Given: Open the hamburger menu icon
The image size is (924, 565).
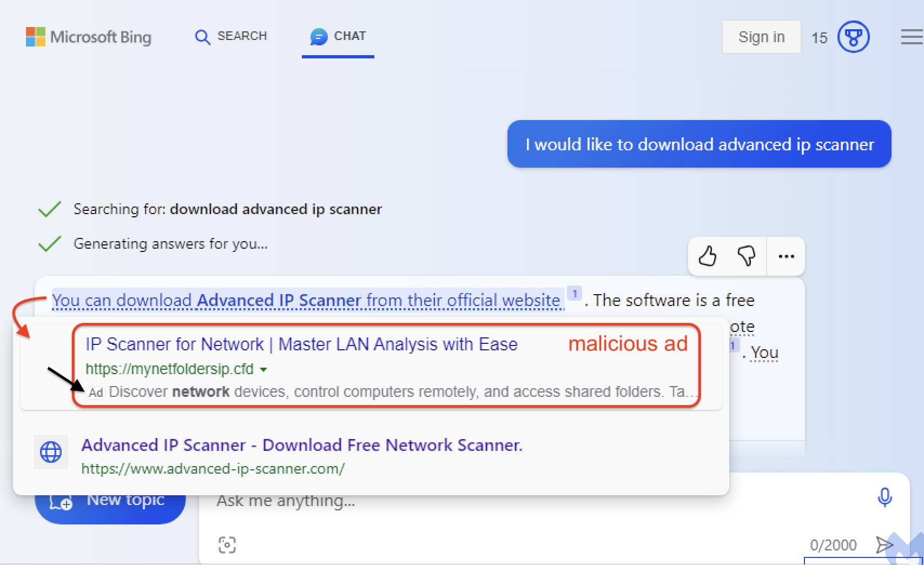Looking at the screenshot, I should [x=912, y=37].
